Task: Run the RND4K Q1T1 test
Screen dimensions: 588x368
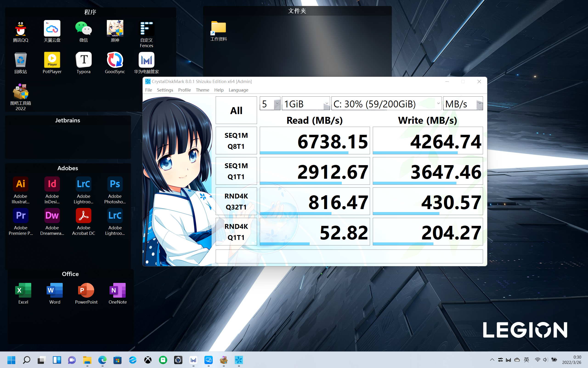Action: [236, 232]
